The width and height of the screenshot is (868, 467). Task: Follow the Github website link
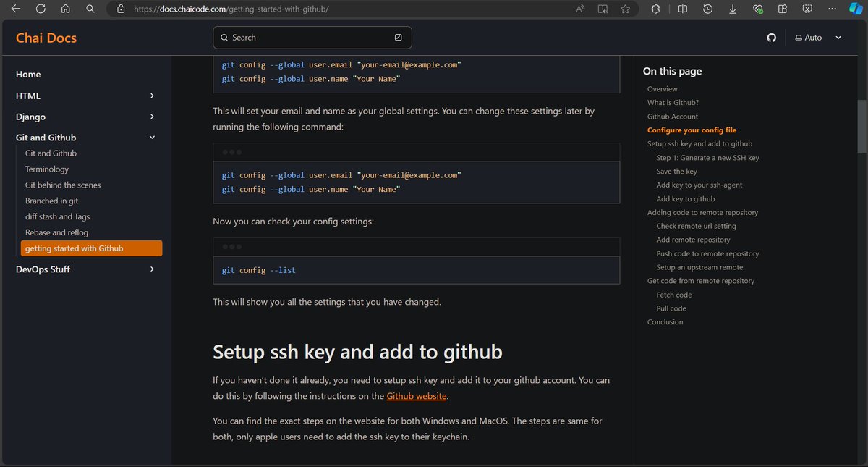[x=417, y=396]
